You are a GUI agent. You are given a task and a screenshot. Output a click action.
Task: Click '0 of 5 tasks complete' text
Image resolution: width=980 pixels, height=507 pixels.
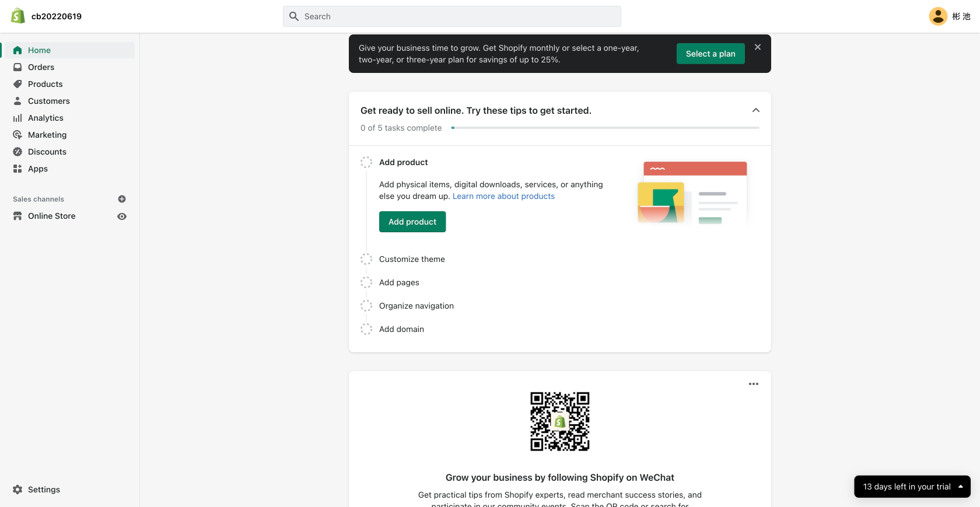point(401,128)
